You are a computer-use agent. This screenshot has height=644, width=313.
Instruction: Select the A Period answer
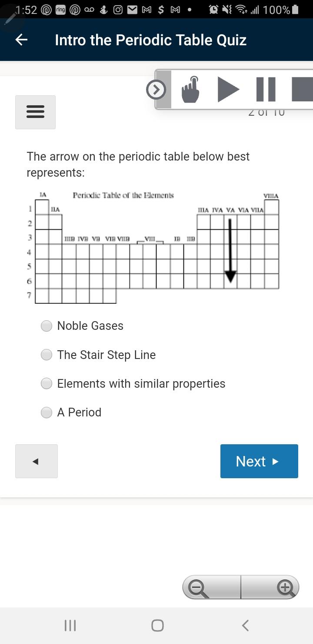point(46,412)
